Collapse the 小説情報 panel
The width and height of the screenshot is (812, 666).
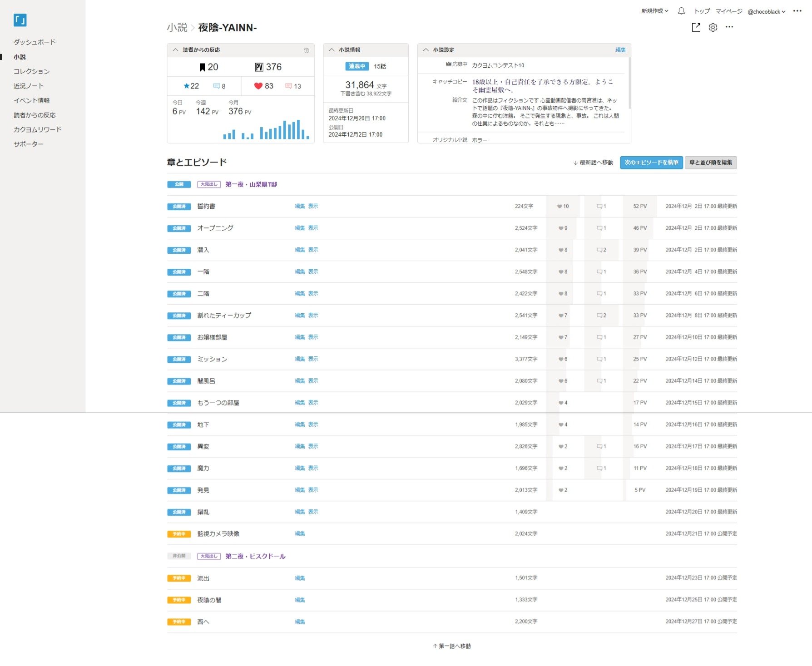[332, 50]
